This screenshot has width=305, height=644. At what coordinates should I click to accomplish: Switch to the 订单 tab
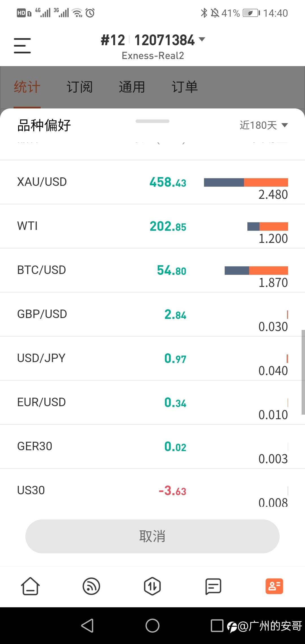pos(185,87)
